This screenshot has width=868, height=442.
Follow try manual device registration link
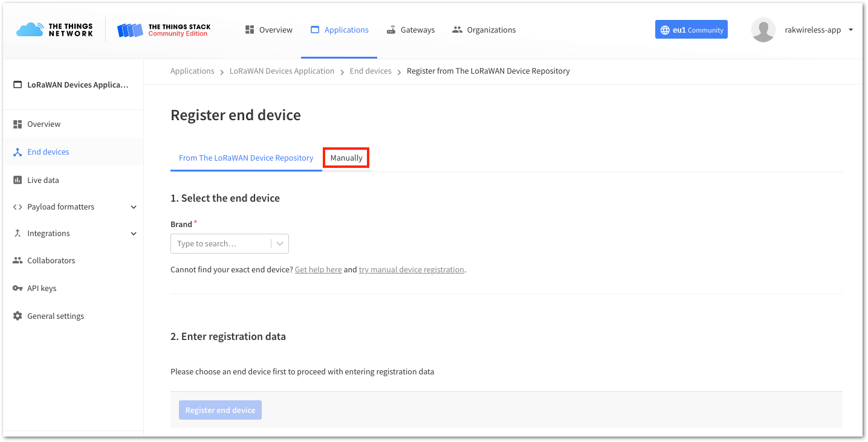point(412,270)
